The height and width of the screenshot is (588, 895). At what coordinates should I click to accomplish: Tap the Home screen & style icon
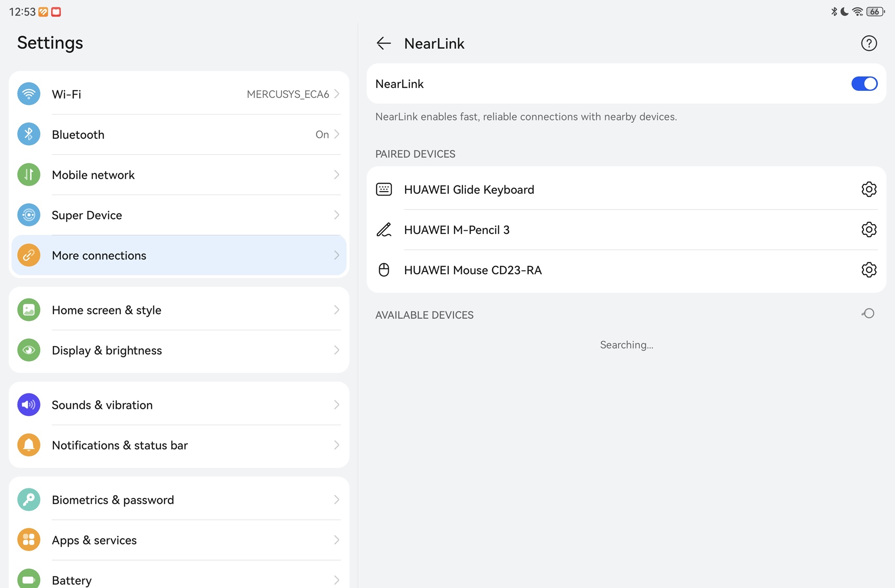click(29, 310)
